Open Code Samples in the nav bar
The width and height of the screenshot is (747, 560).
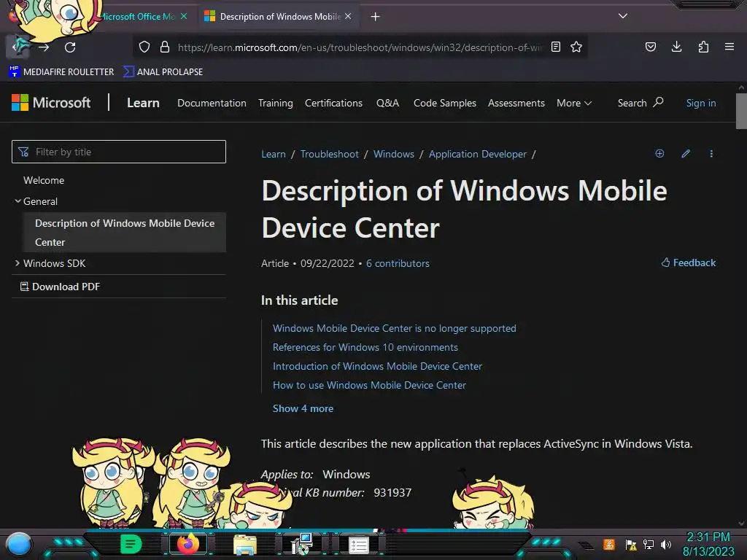coord(444,103)
